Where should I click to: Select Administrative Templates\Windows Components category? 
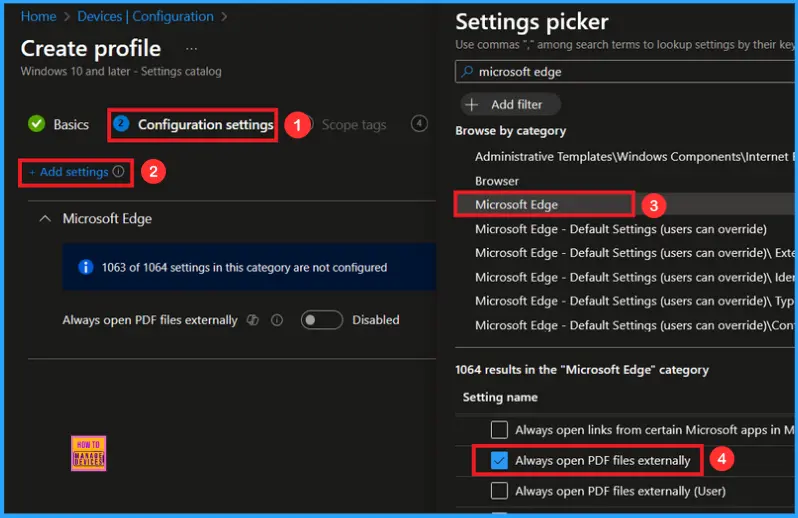coord(634,157)
